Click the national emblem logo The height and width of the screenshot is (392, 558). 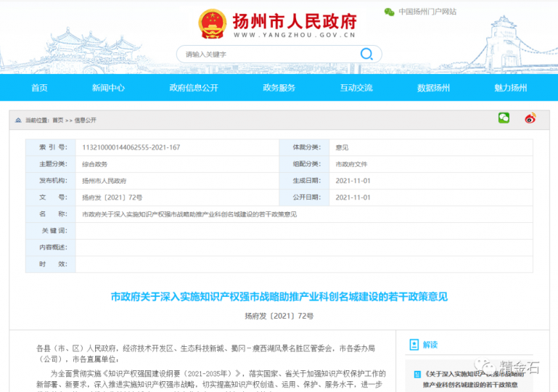(213, 24)
